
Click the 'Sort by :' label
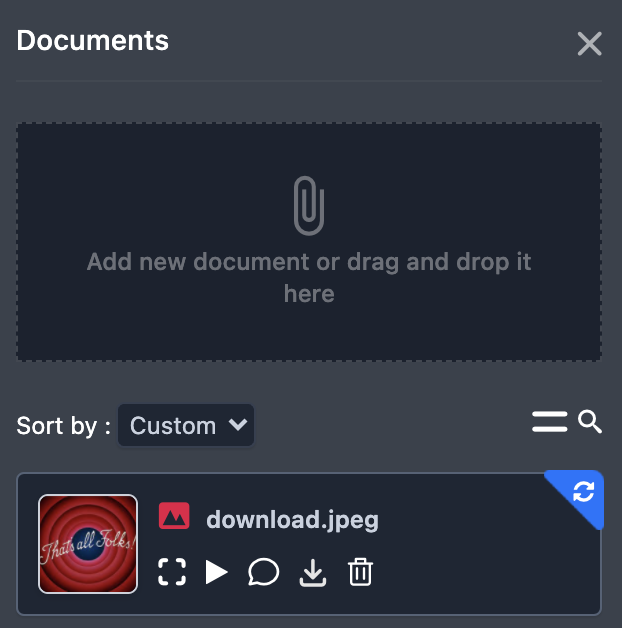63,425
